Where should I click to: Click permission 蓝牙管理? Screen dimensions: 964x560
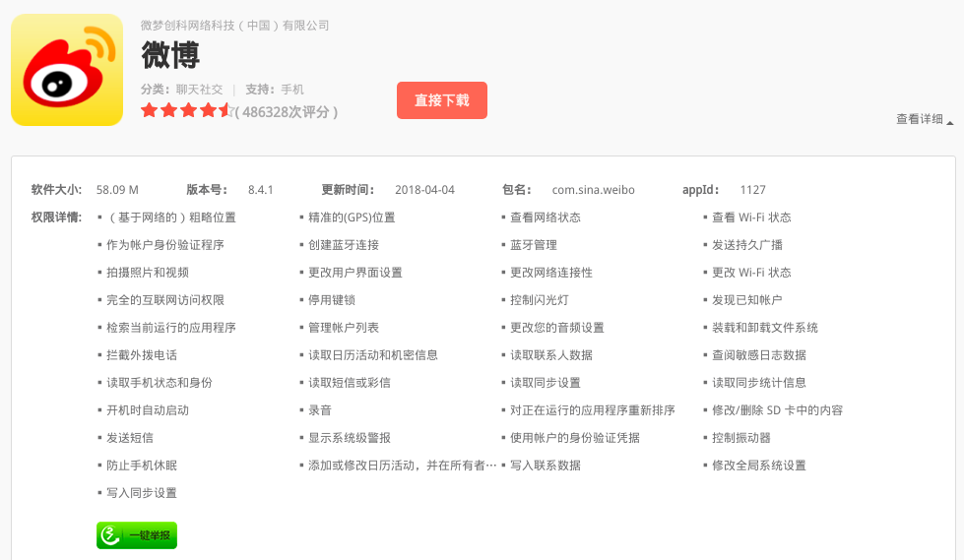coord(534,245)
